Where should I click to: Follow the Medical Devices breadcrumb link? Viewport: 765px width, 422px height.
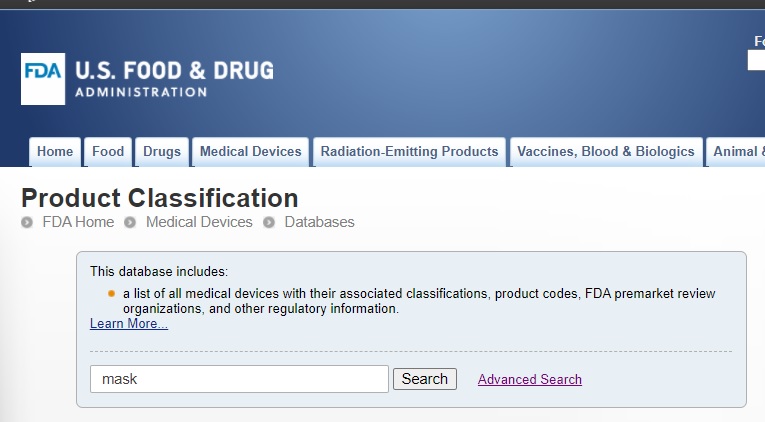pos(199,222)
